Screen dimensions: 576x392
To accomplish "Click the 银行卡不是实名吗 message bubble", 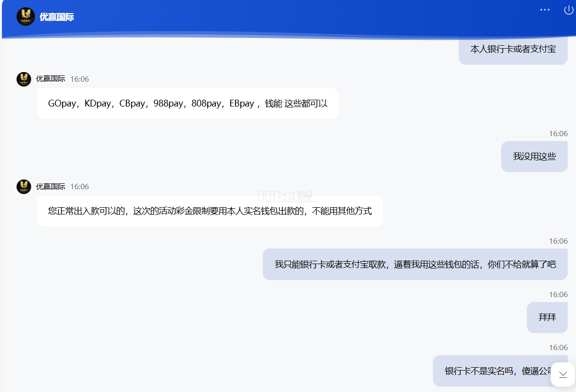I will (x=500, y=371).
